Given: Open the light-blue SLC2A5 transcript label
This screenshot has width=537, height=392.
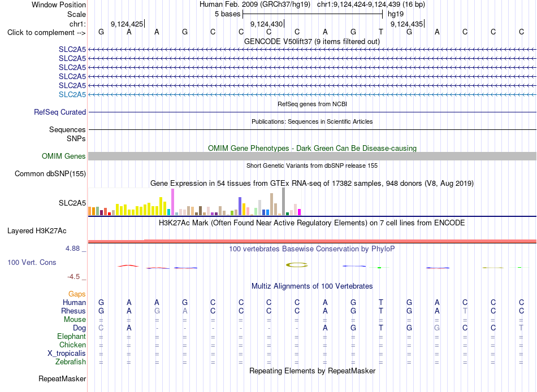Looking at the screenshot, I should point(72,94).
